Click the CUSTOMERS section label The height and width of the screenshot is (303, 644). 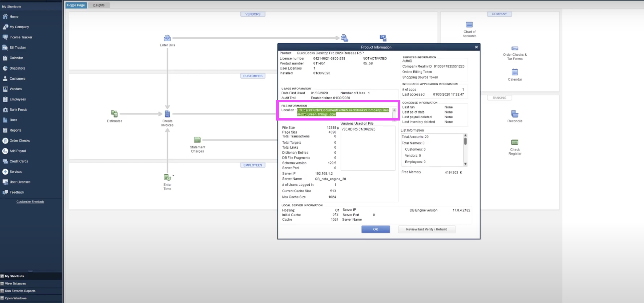[252, 76]
